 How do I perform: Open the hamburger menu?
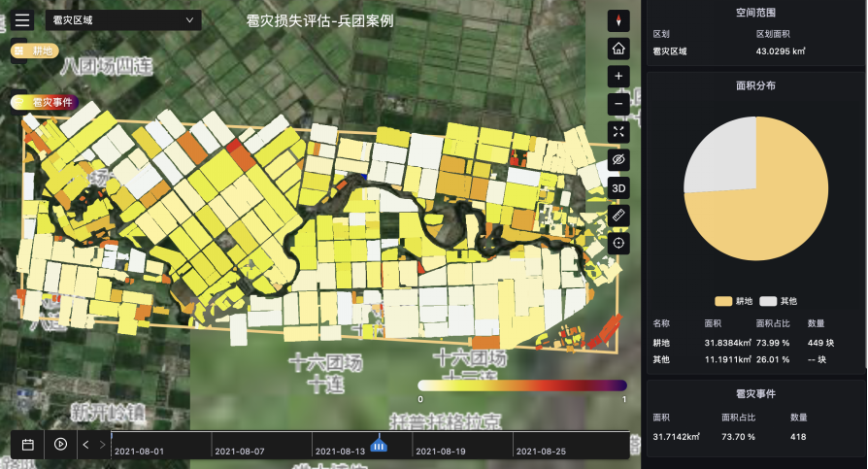tap(23, 19)
